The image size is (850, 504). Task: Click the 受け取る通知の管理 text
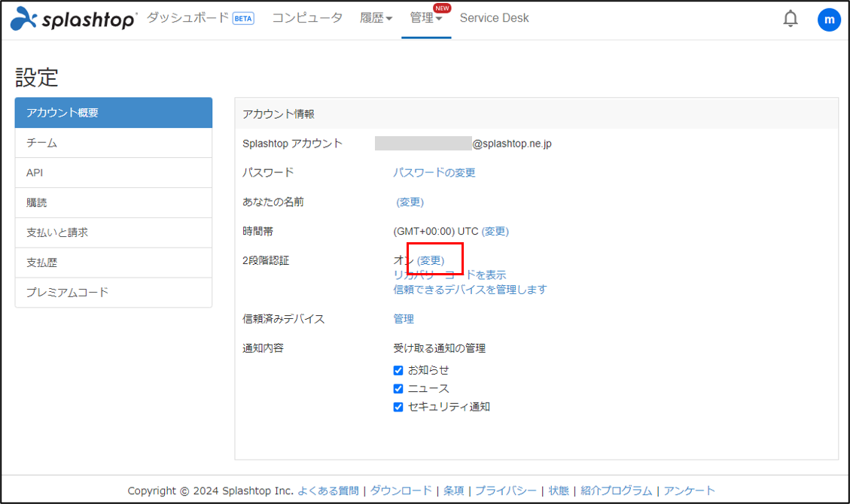pos(439,348)
